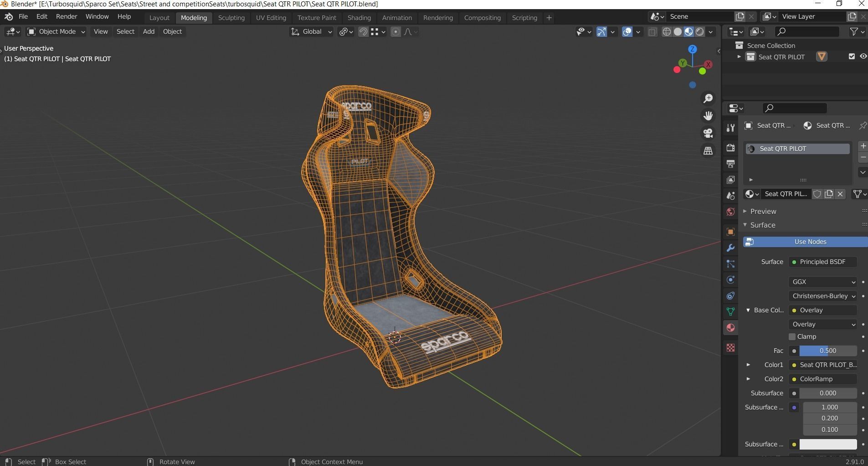Open the Render menu

[x=67, y=17]
